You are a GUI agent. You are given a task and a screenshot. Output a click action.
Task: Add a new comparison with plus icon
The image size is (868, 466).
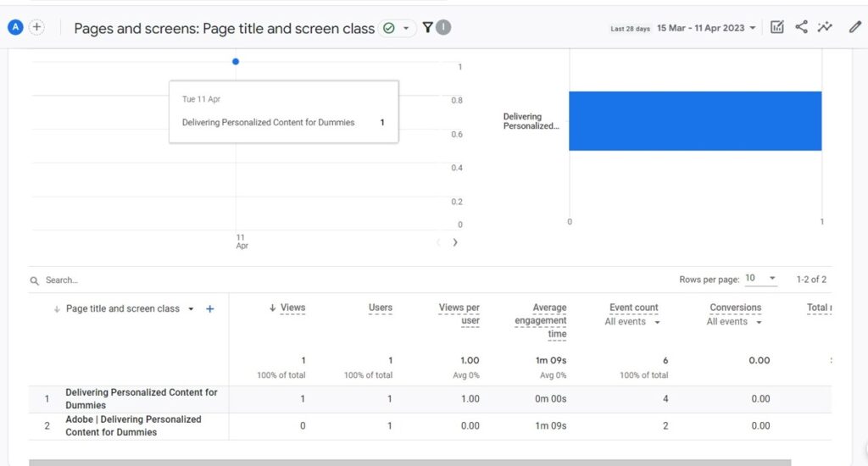(x=36, y=27)
